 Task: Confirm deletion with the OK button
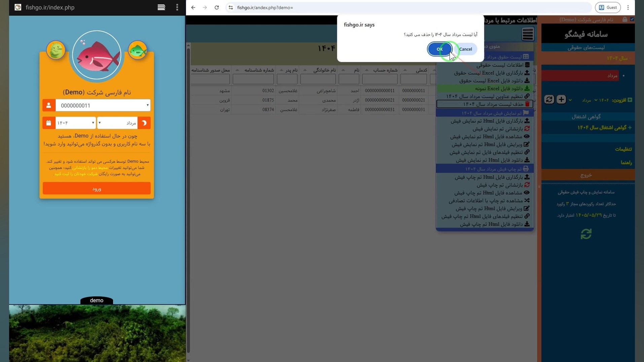439,49
